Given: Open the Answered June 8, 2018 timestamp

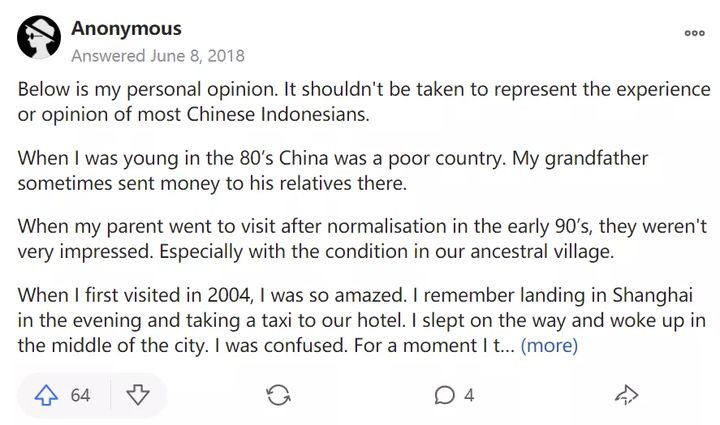Looking at the screenshot, I should tap(158, 56).
